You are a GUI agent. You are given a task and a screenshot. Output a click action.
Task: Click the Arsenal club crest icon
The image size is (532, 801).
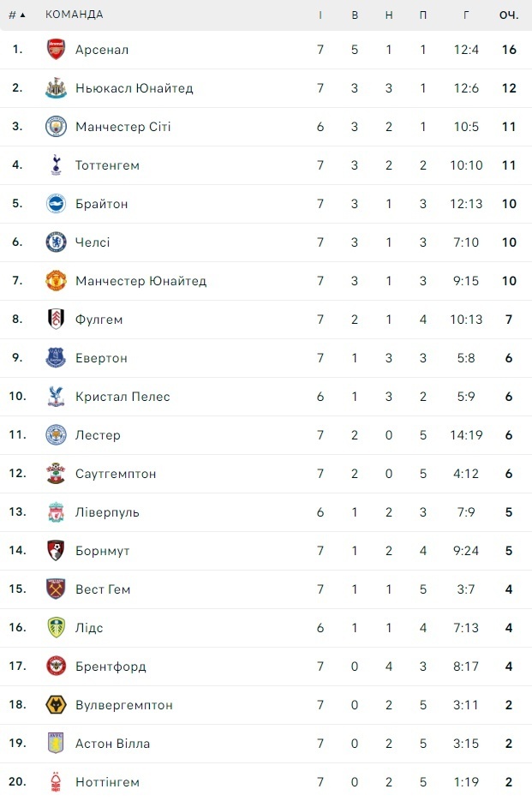click(x=56, y=50)
